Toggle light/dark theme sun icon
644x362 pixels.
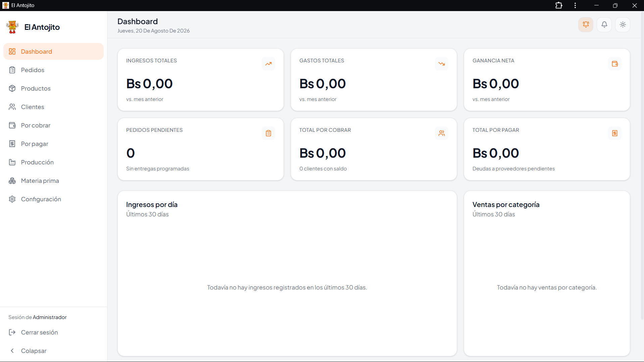[x=623, y=24]
